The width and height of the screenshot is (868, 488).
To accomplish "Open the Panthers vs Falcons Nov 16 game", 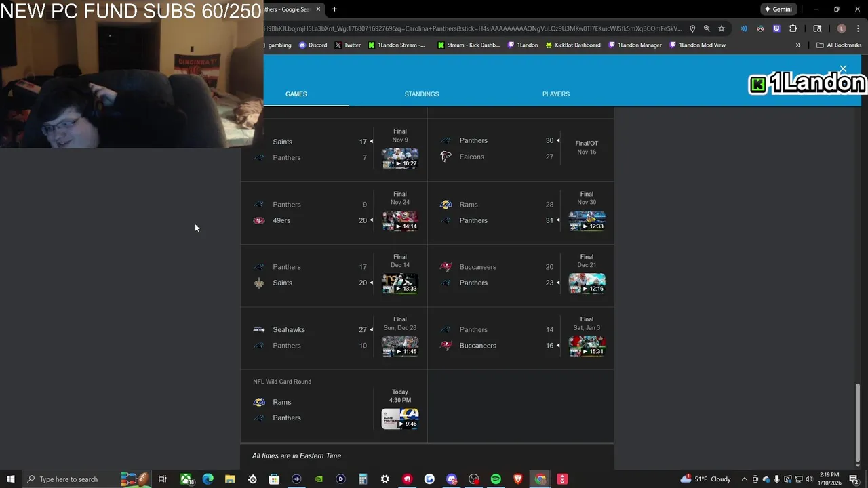I will [521, 149].
